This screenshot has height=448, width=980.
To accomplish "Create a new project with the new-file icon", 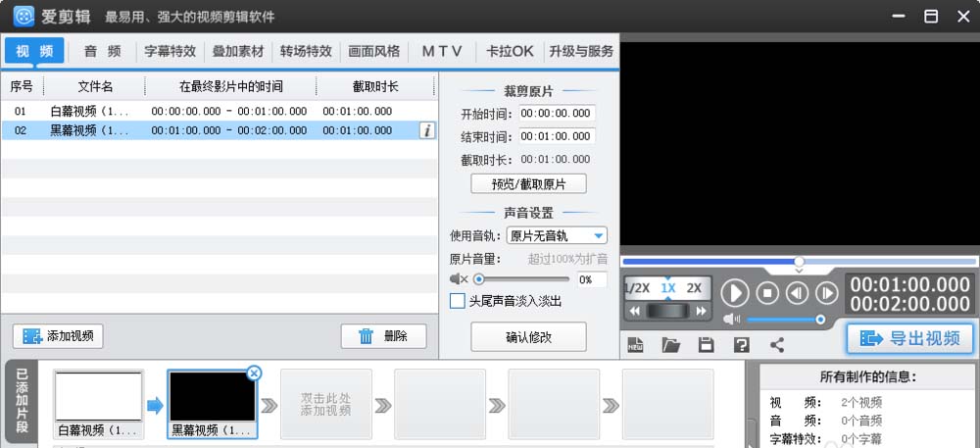I will point(636,344).
